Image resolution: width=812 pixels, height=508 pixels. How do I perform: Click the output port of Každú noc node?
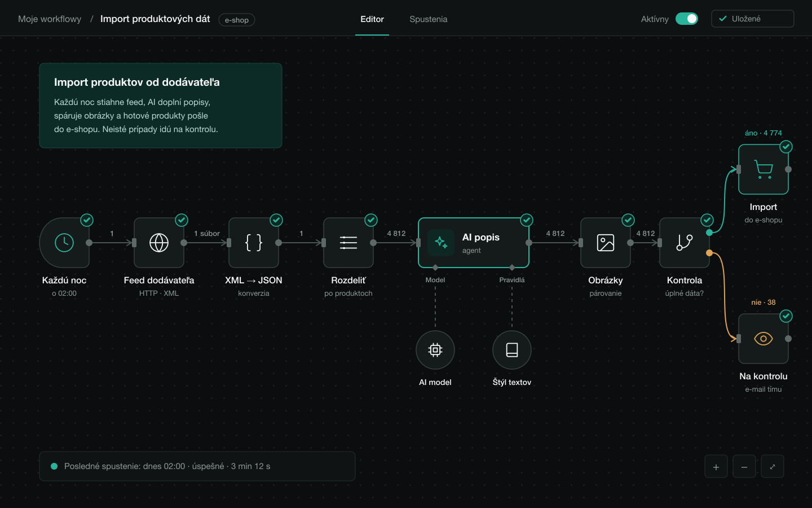[89, 243]
